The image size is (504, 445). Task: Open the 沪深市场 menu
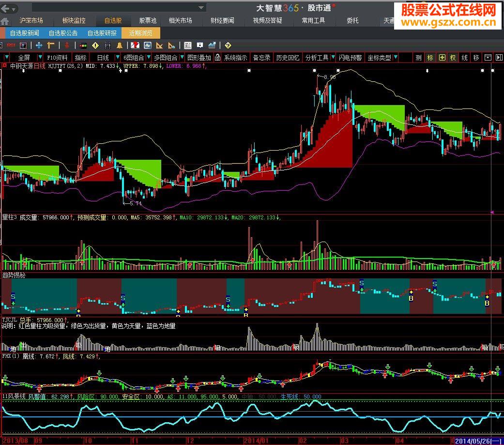[31, 20]
